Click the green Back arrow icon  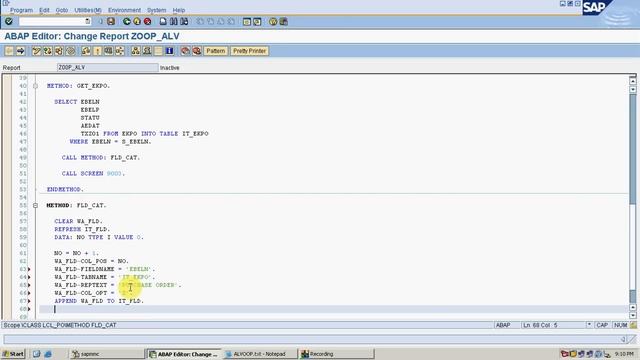[127, 21]
